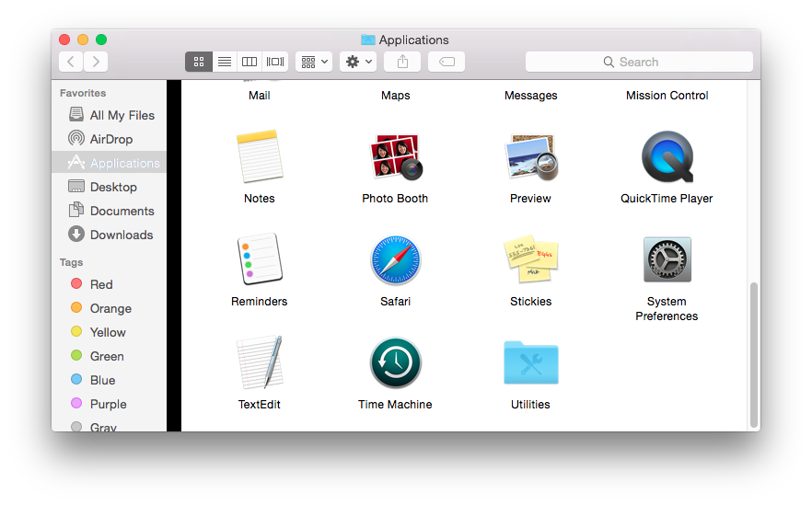Switch to Cover Flow view
This screenshot has width=812, height=505.
click(x=275, y=62)
